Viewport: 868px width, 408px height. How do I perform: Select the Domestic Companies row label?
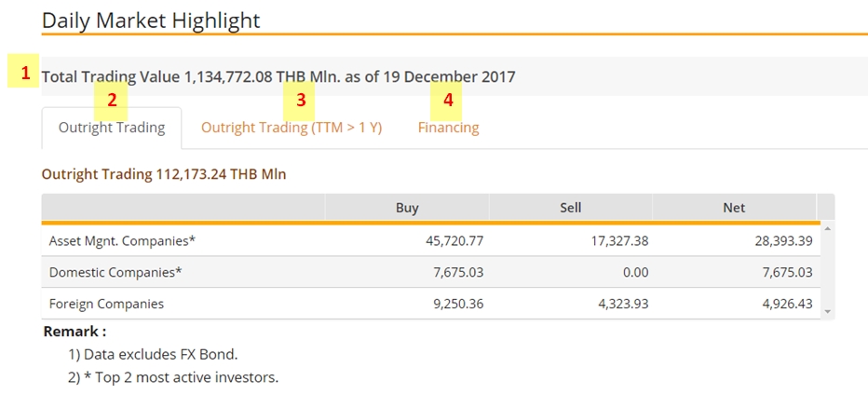115,272
